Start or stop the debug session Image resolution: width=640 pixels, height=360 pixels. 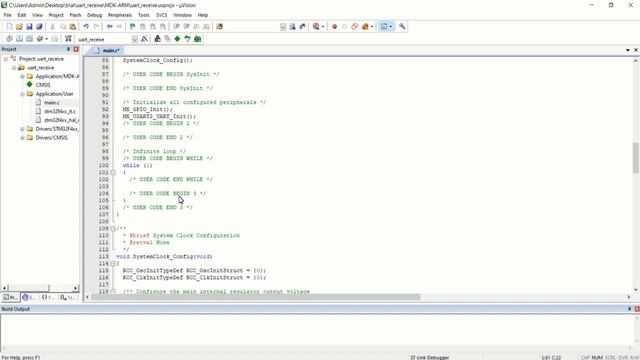[x=316, y=27]
